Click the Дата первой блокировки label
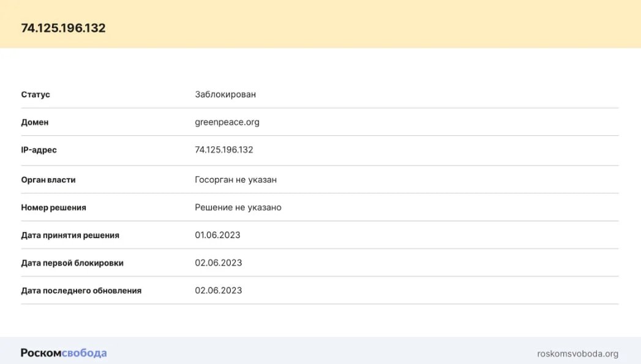The height and width of the screenshot is (364, 641). click(x=72, y=262)
